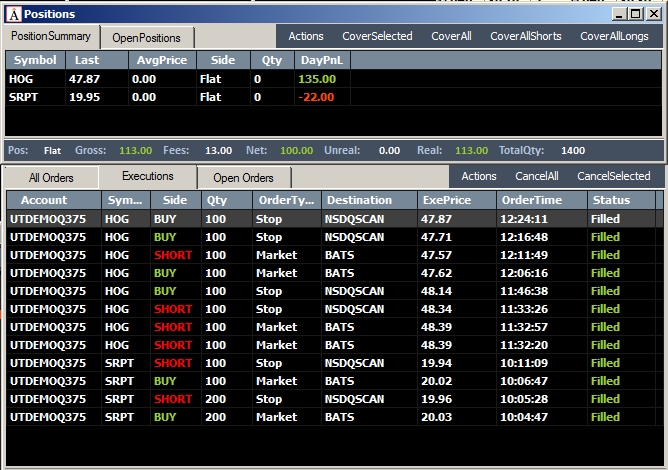Click the CoverAllLongs button

point(614,36)
